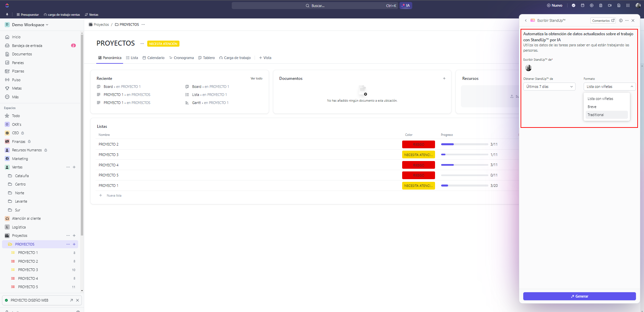Open the notepad icon in top bar
Screen dimensions: 644x312
(x=601, y=5)
